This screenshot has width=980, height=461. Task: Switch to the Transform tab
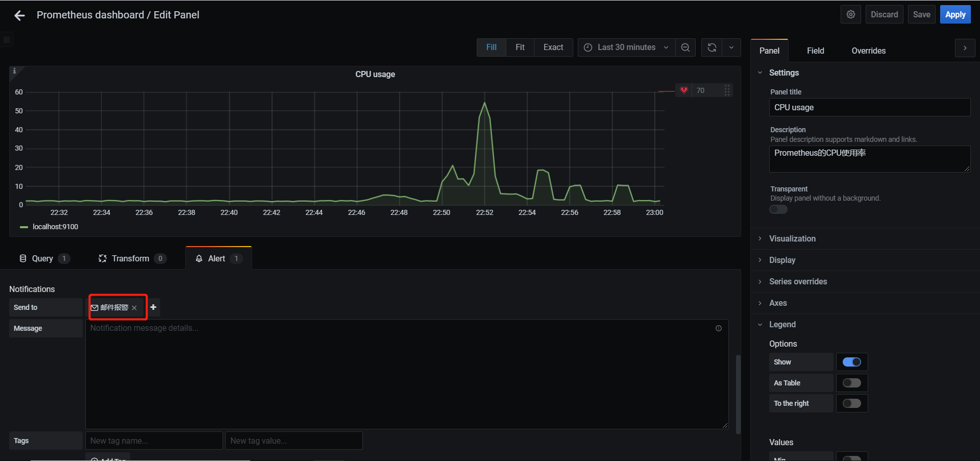pyautogui.click(x=132, y=258)
